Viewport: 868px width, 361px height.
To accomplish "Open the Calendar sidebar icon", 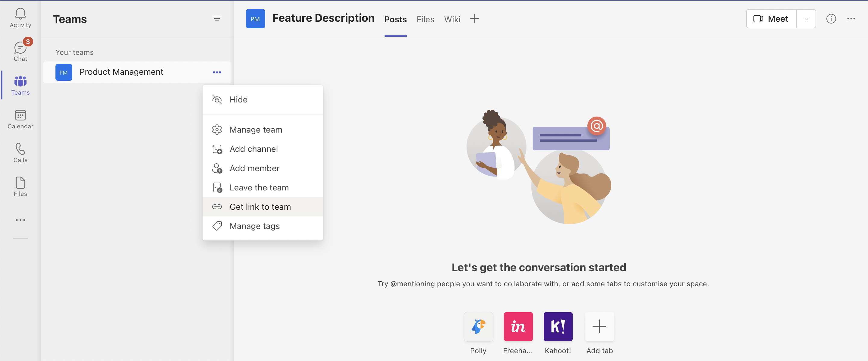I will (x=20, y=119).
